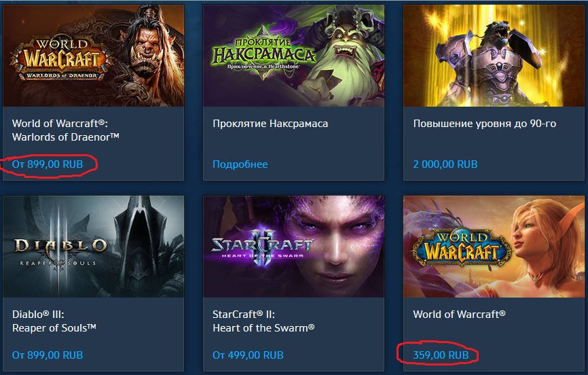The image size is (588, 375).
Task: Click the World of Warcraft: Warlords of Draenor title
Action: pos(66,130)
